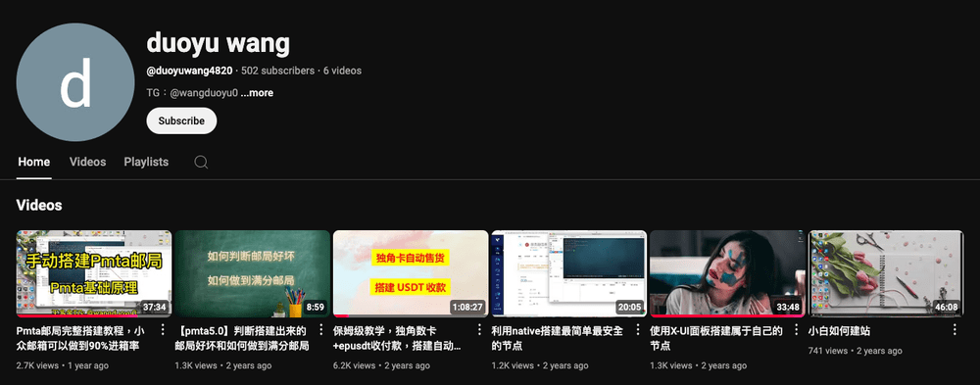Switch to the Playlists tab
This screenshot has height=385, width=980.
tap(146, 162)
